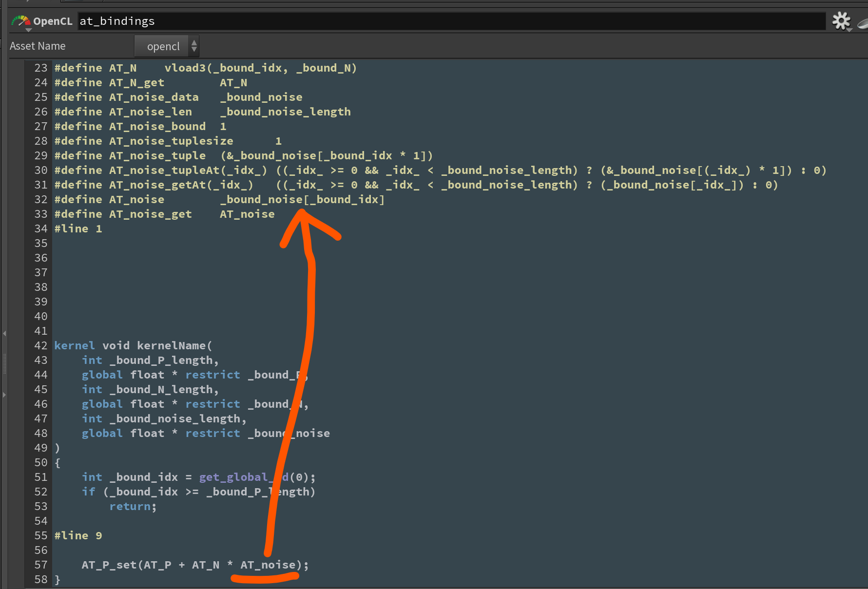
Task: Click line number 42 in gutter
Action: 41,346
